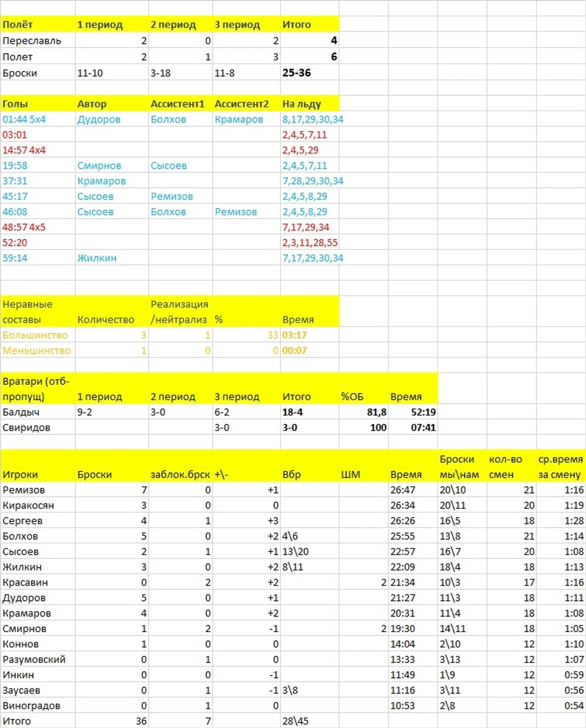Image resolution: width=586 pixels, height=728 pixels.
Task: Select the Меньшинство row label
Action: click(38, 351)
